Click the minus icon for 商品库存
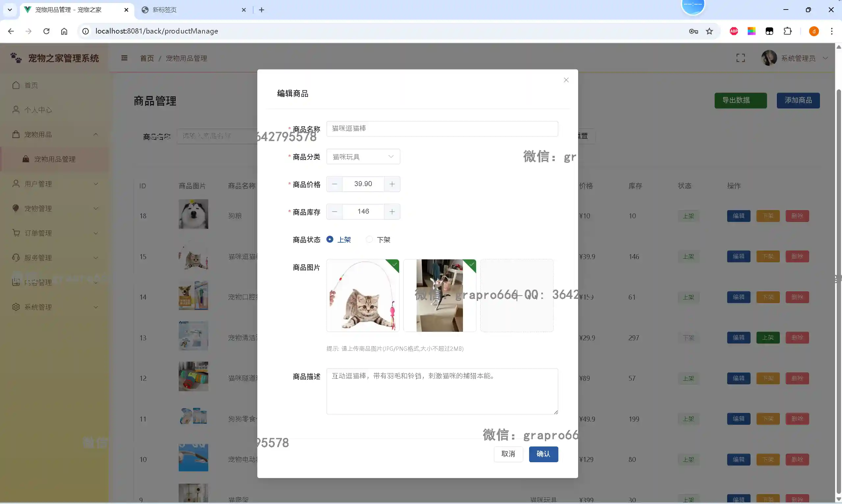 [334, 212]
